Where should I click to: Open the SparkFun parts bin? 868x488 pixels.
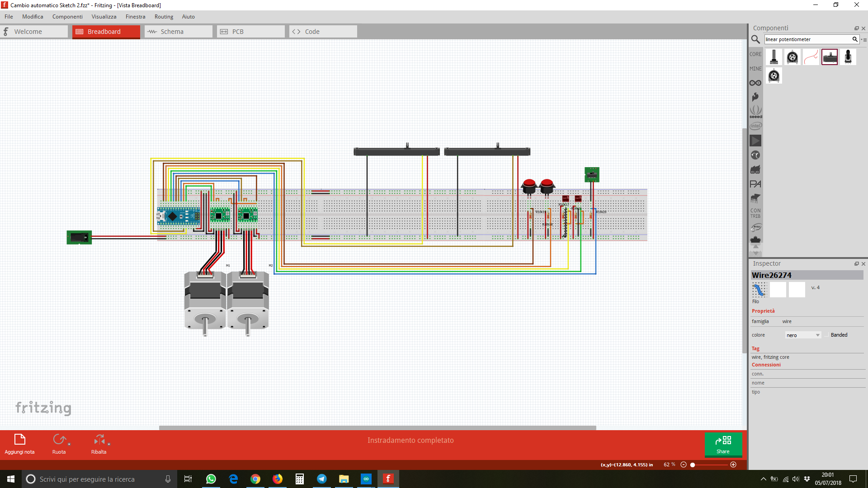pyautogui.click(x=755, y=97)
